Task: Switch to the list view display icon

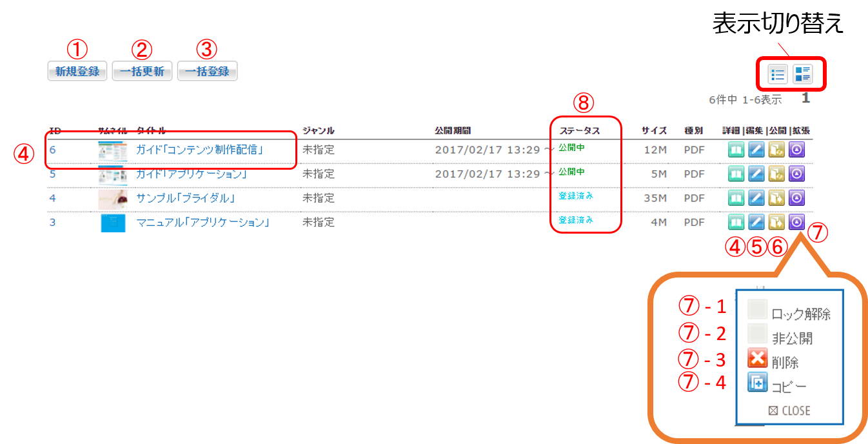Action: pyautogui.click(x=778, y=75)
